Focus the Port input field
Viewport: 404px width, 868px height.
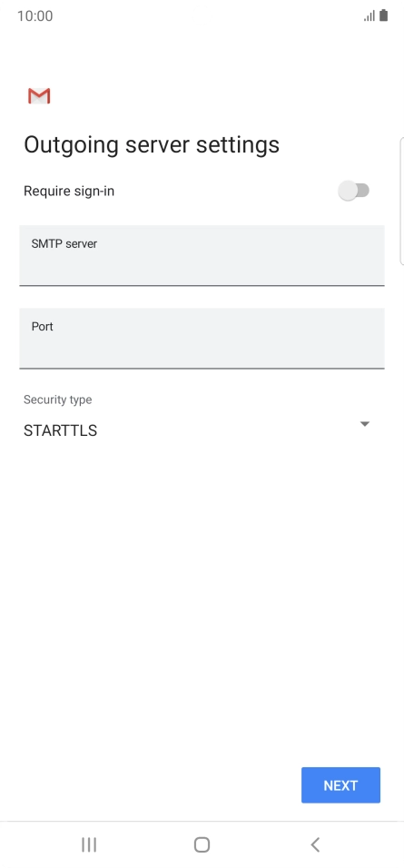[202, 339]
